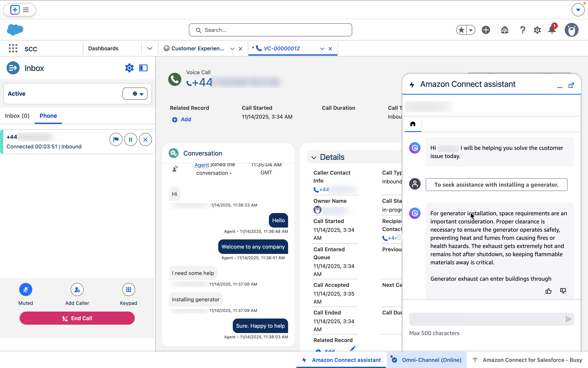
Task: Click the generator installation intent box
Action: tap(496, 185)
